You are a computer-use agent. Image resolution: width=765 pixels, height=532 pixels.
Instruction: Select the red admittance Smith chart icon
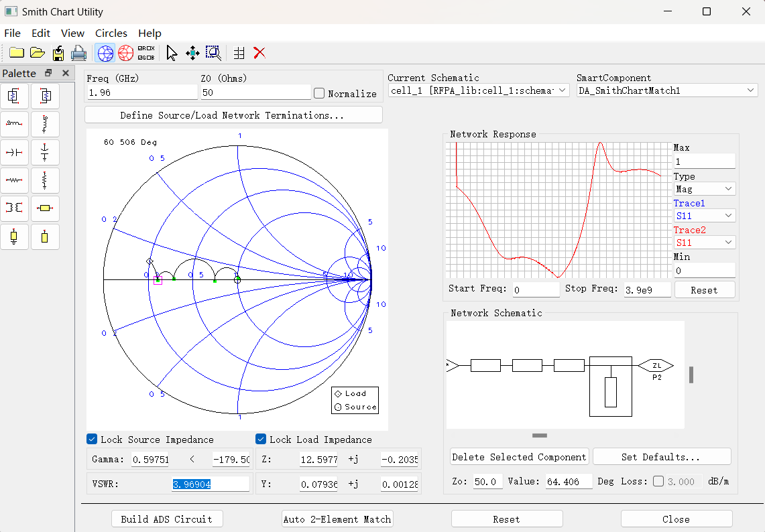pyautogui.click(x=125, y=53)
